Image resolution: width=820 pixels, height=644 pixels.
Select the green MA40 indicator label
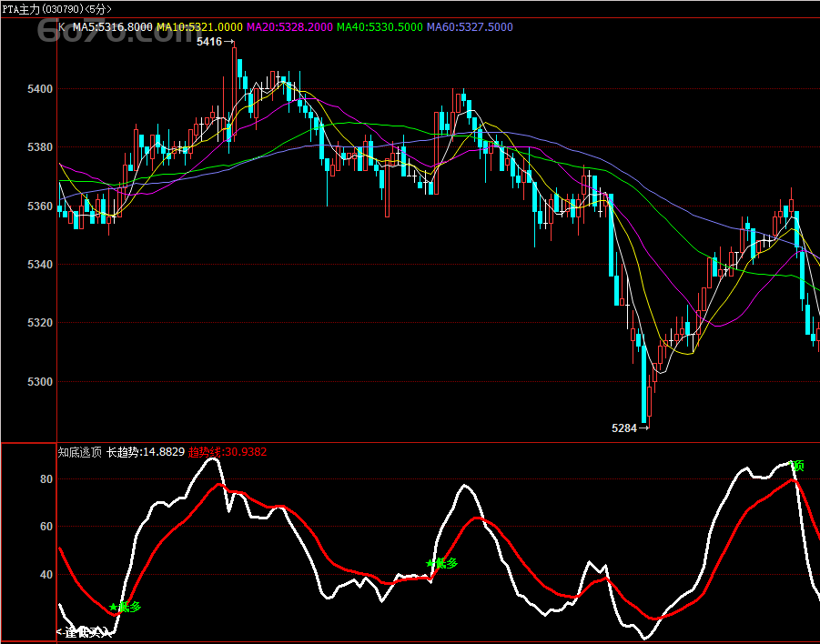pos(380,27)
